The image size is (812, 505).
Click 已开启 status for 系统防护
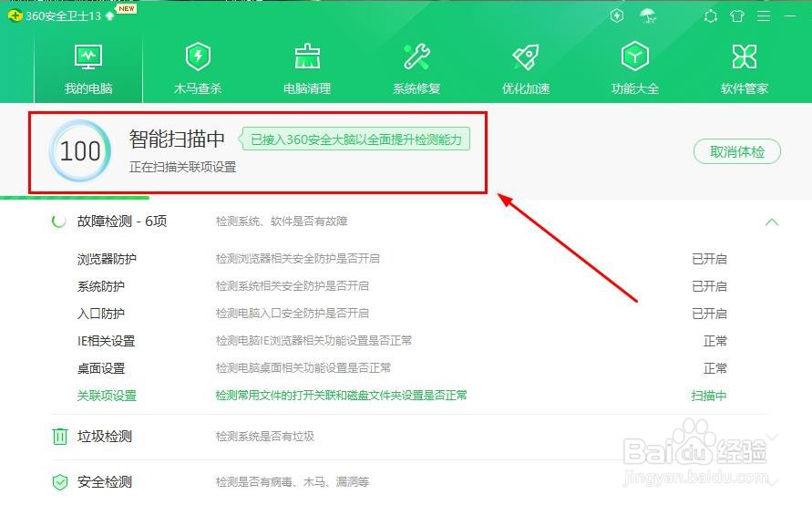(709, 286)
